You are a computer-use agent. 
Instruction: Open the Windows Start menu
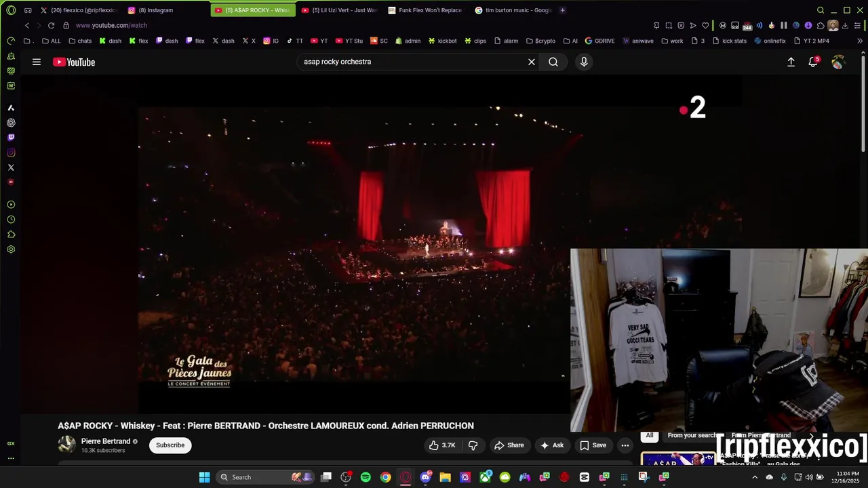click(x=204, y=477)
